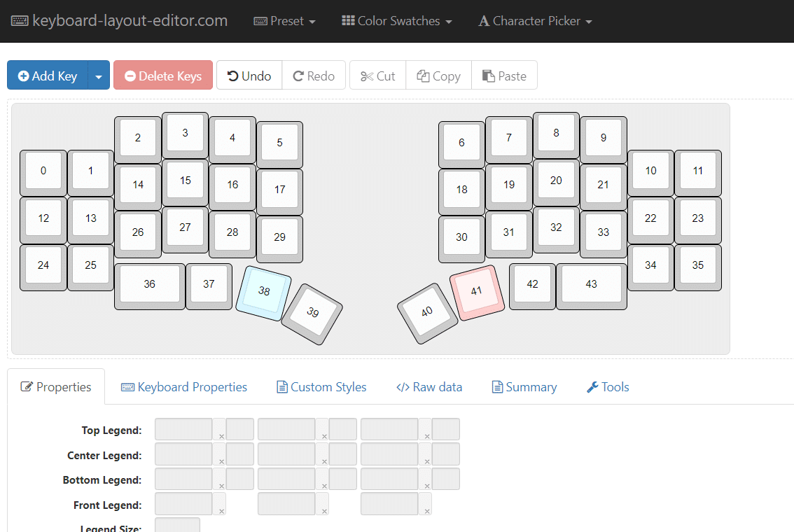The width and height of the screenshot is (794, 532).
Task: Select light blue key 38
Action: pyautogui.click(x=263, y=292)
